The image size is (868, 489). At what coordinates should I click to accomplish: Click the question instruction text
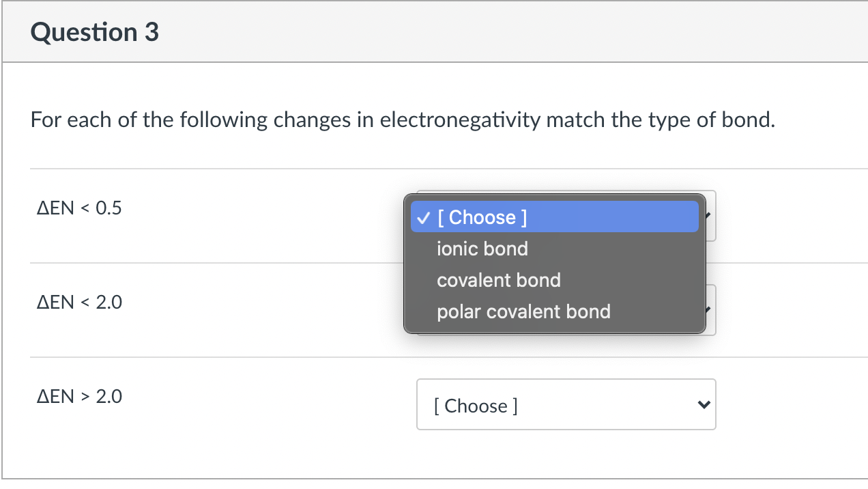[x=403, y=120]
